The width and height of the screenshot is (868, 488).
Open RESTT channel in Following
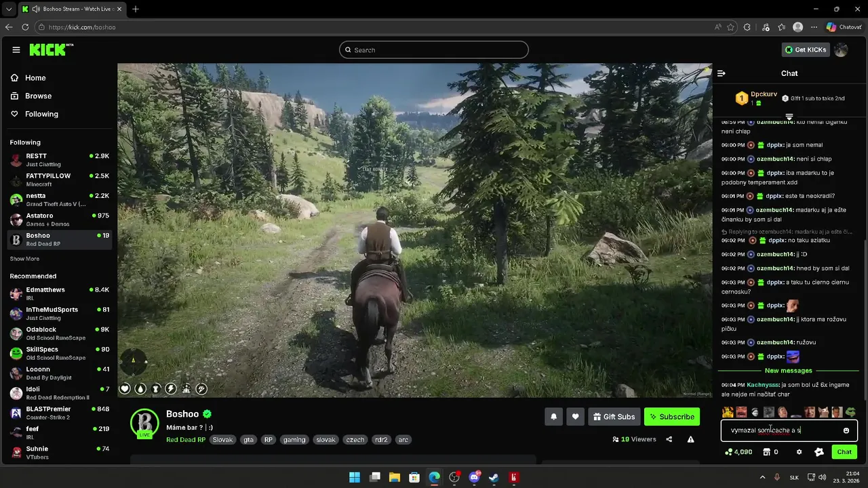[60, 160]
